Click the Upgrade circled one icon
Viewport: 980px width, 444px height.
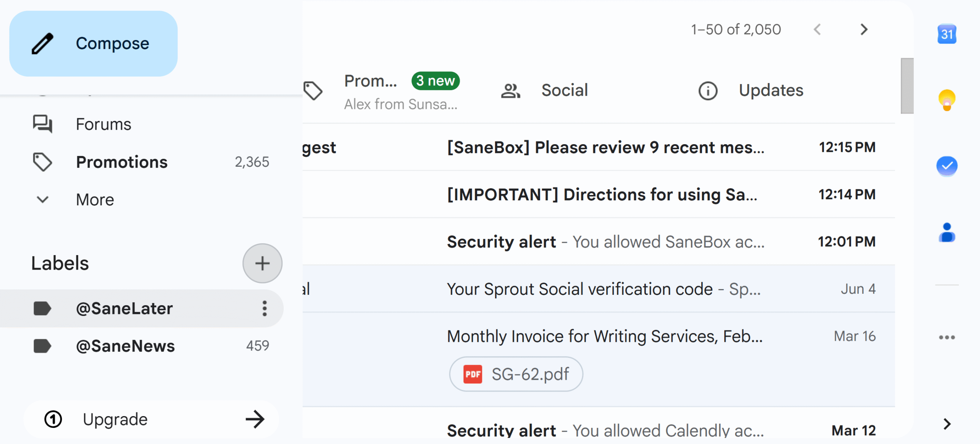[53, 419]
